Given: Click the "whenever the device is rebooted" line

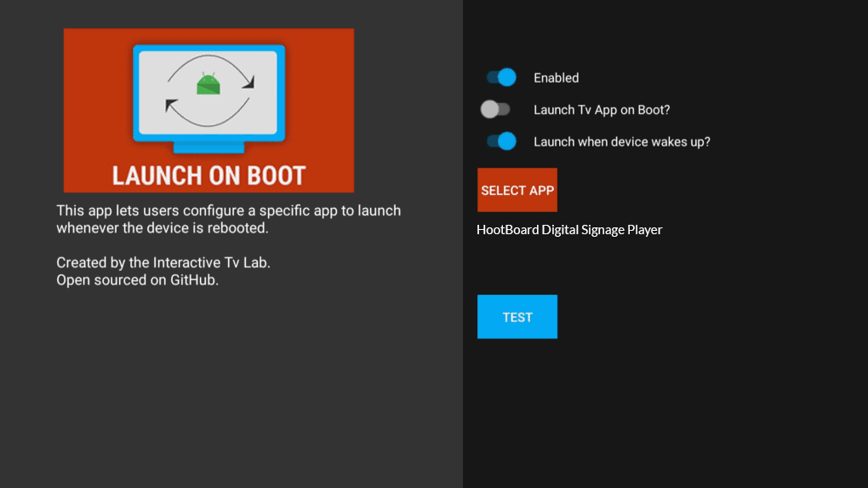Looking at the screenshot, I should [x=163, y=228].
